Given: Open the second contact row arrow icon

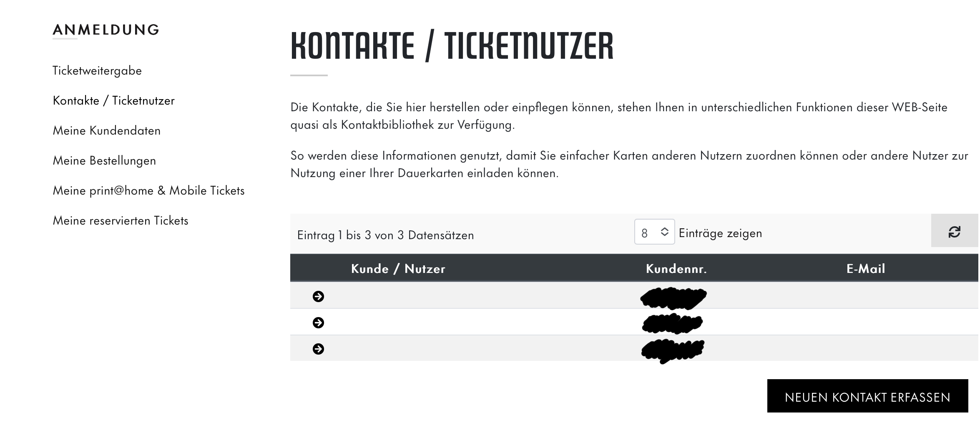Looking at the screenshot, I should (x=318, y=322).
